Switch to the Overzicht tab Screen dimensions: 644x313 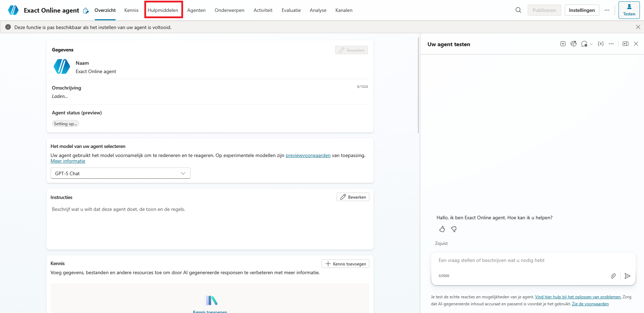[x=105, y=10]
